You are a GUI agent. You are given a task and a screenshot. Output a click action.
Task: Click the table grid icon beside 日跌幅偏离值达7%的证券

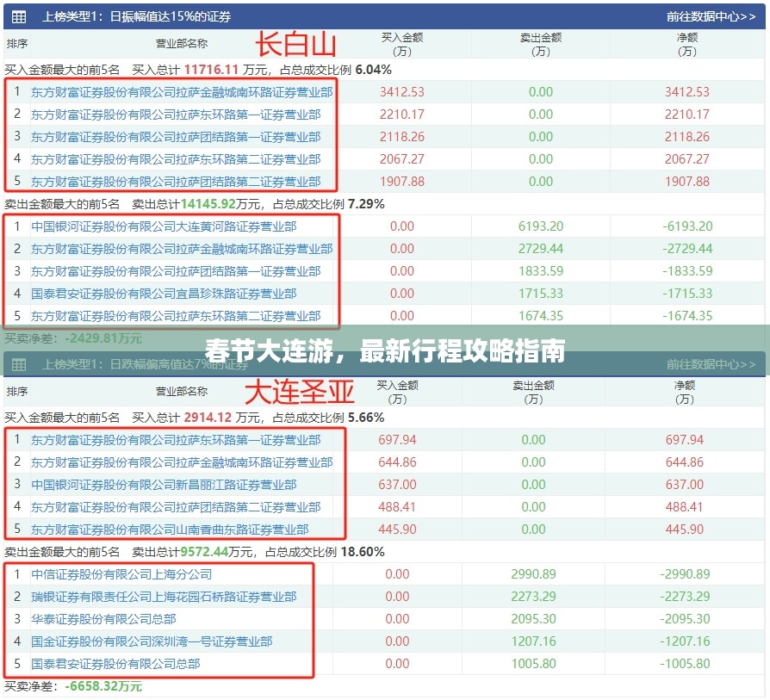(19, 365)
